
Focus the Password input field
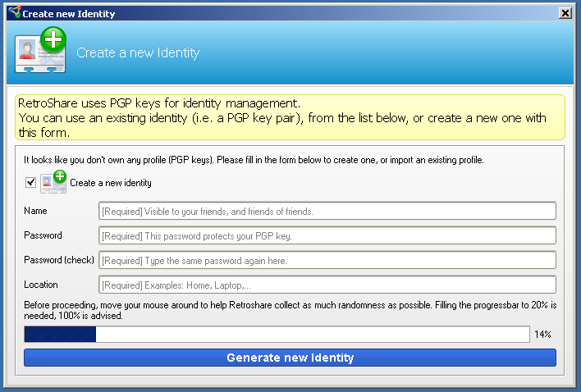(327, 236)
